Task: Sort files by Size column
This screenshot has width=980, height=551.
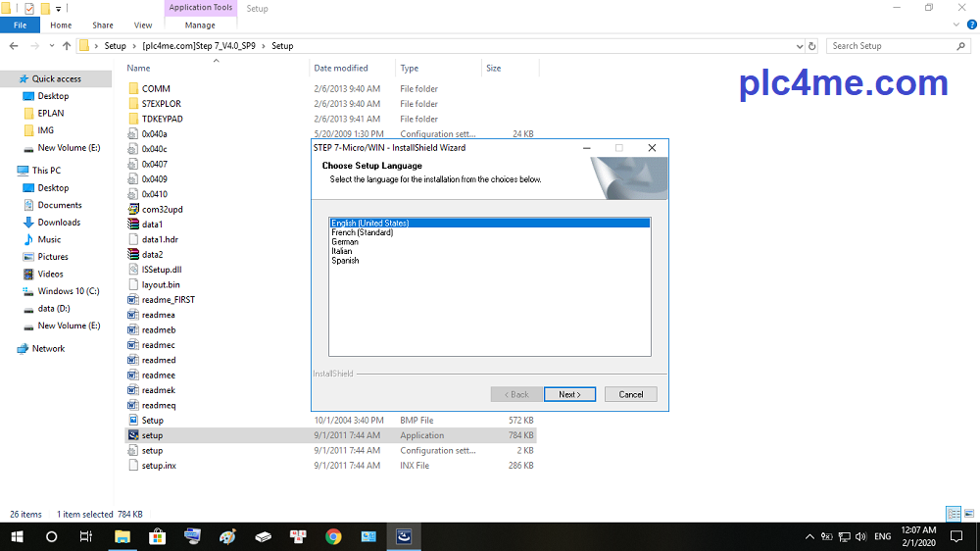Action: (494, 69)
